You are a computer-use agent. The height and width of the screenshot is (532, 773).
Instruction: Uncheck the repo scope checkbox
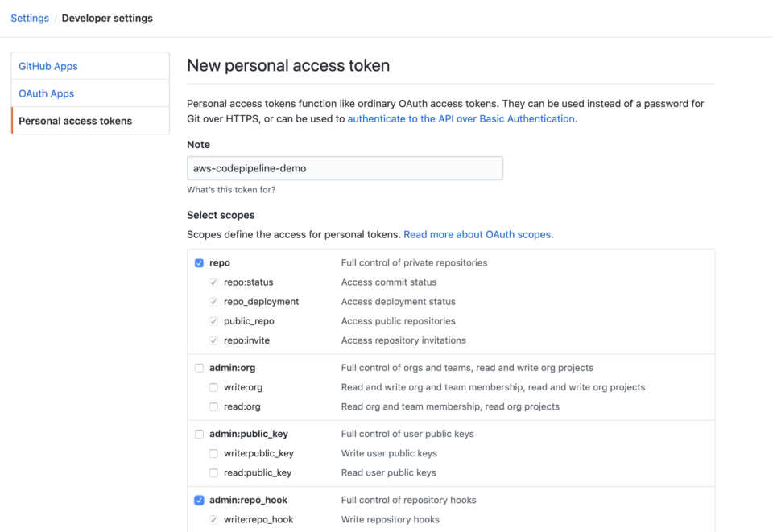[x=199, y=262]
